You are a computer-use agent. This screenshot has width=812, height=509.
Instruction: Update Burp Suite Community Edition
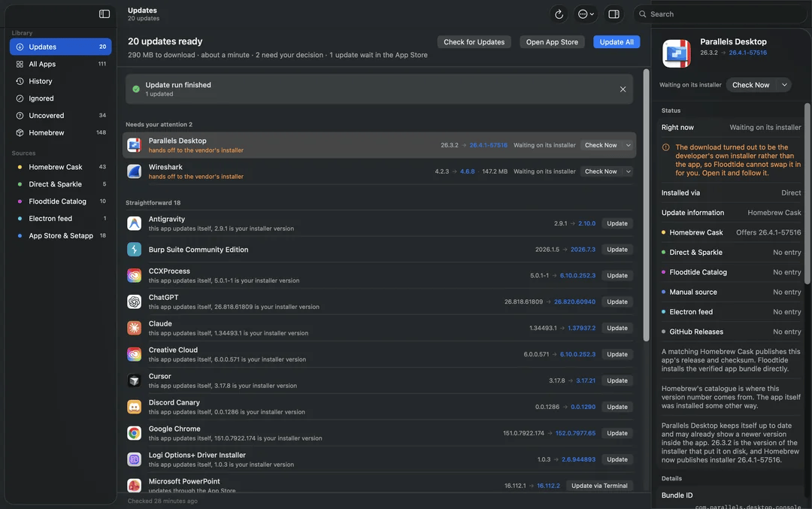pos(617,250)
